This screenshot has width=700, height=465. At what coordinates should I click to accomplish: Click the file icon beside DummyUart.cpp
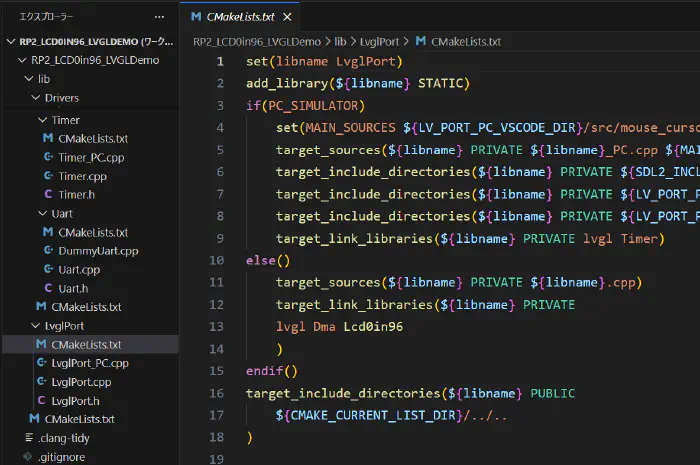click(49, 251)
